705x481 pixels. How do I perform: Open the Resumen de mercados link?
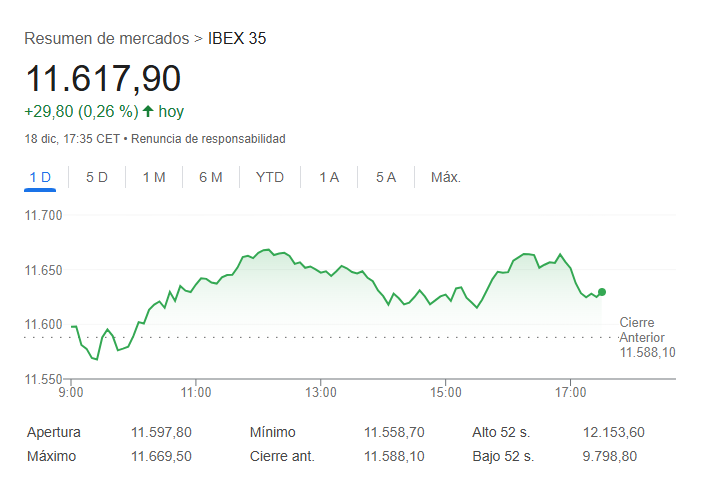tap(106, 39)
